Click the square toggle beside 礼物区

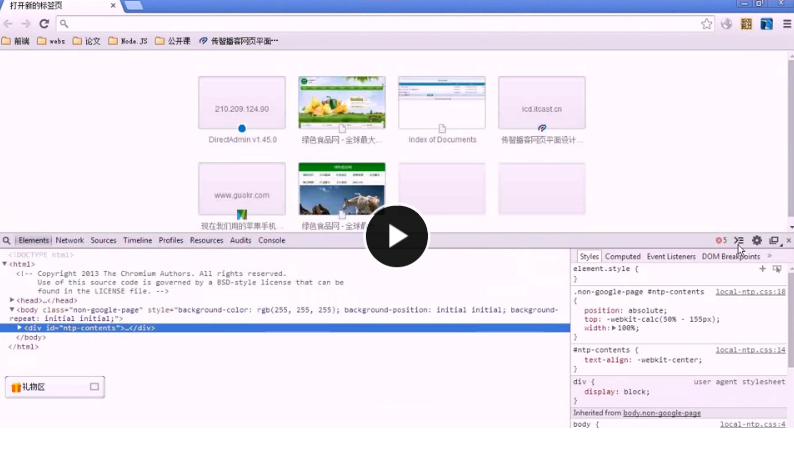tap(94, 387)
